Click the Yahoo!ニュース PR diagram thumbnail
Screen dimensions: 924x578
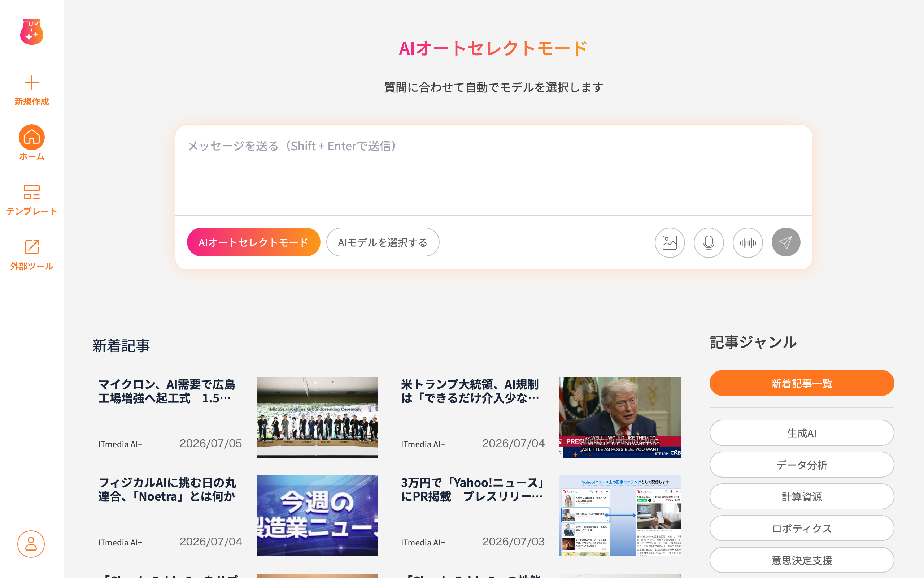pos(620,516)
